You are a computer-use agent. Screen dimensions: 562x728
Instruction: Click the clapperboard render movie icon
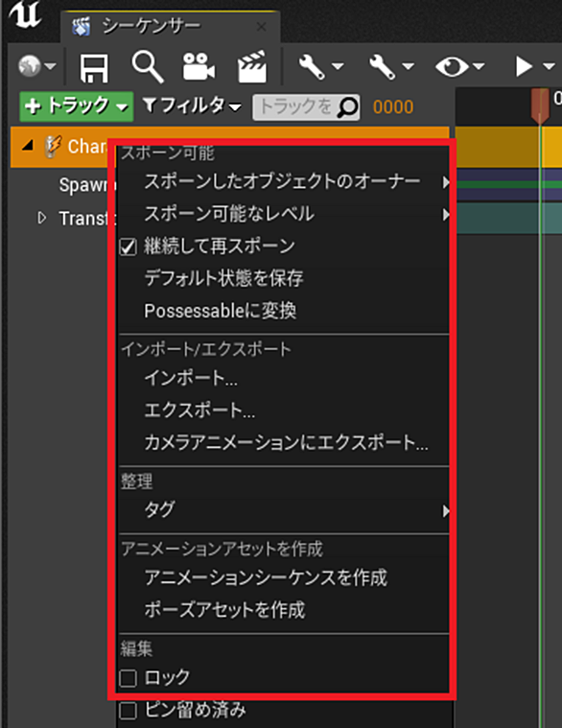tap(252, 67)
